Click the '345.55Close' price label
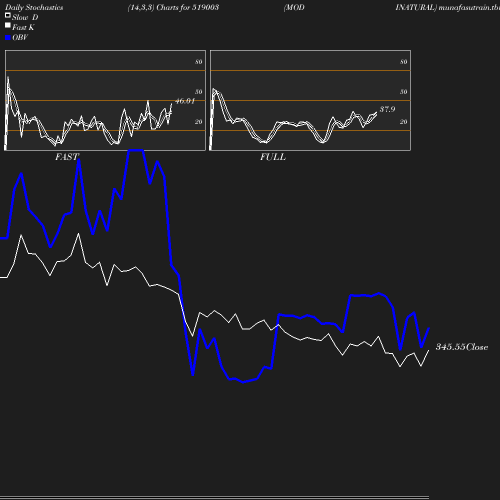The height and width of the screenshot is (500, 500). (x=462, y=347)
